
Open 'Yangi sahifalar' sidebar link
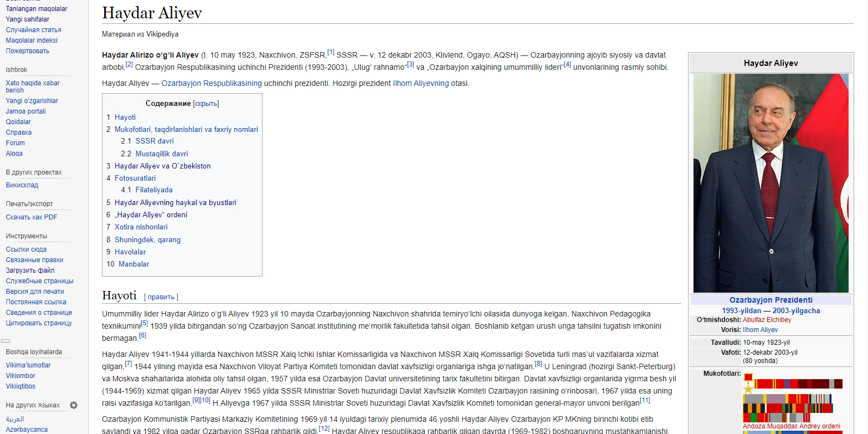point(28,19)
